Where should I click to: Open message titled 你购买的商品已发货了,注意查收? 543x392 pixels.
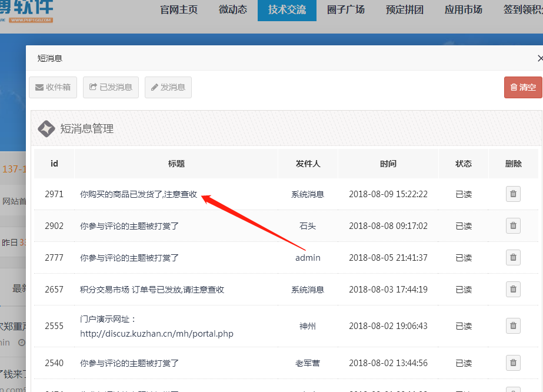tap(138, 194)
